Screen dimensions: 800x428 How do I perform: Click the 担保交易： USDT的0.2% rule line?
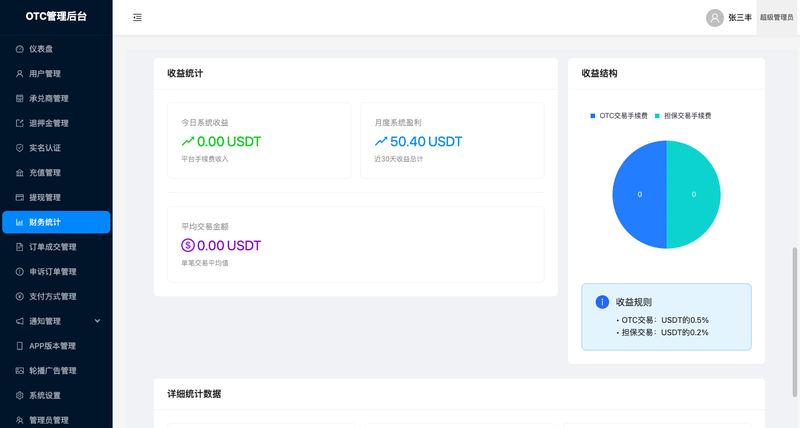(665, 333)
